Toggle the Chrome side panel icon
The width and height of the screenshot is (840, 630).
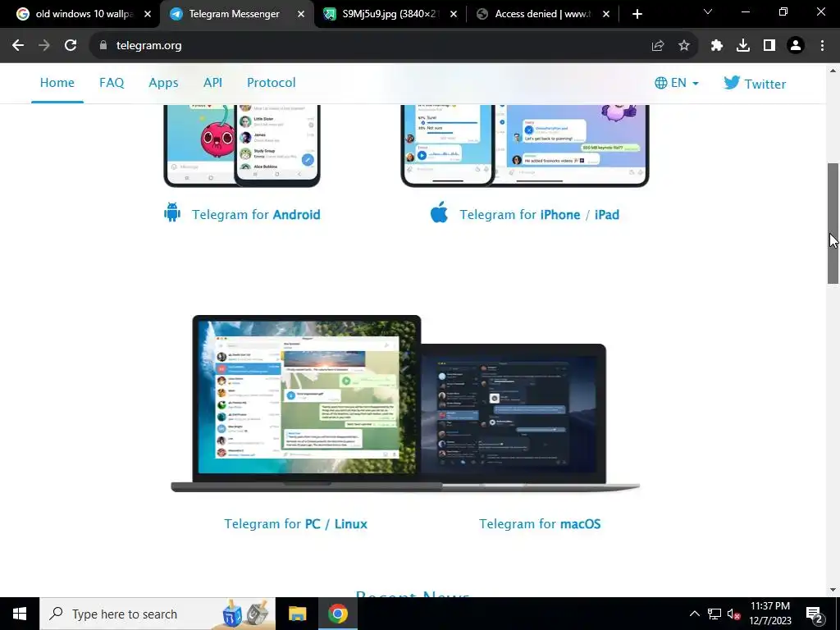pyautogui.click(x=769, y=46)
